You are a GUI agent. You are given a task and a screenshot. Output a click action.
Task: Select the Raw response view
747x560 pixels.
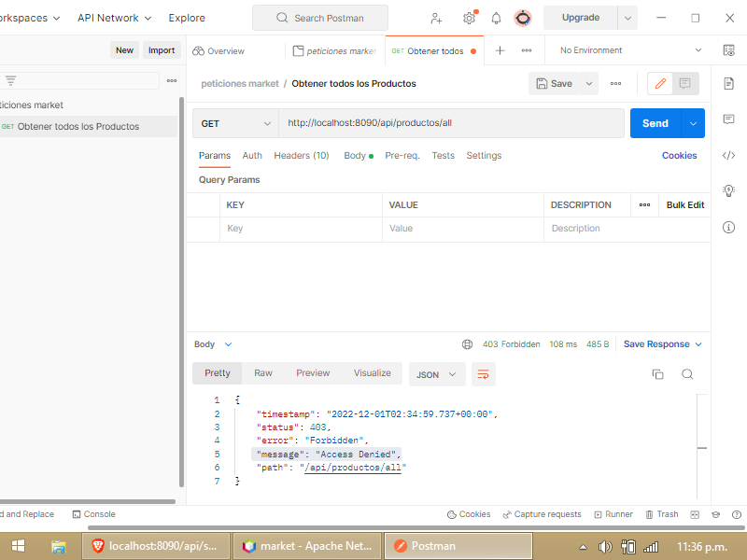click(263, 372)
